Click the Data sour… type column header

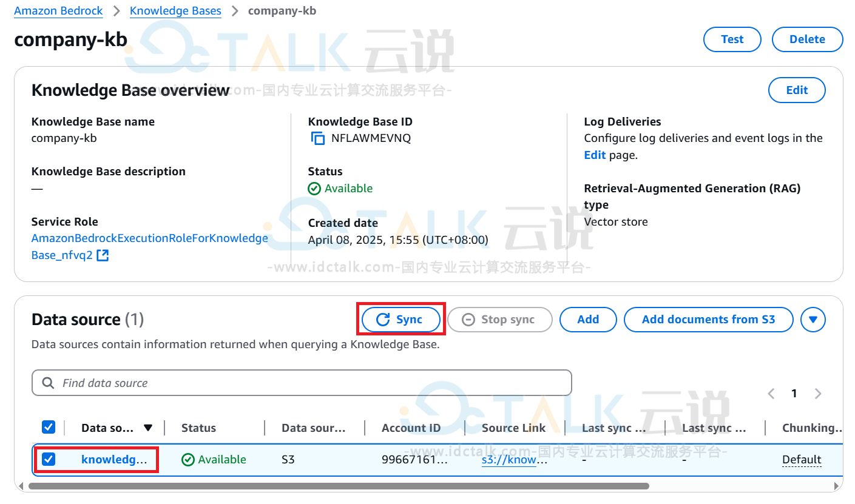pyautogui.click(x=314, y=428)
